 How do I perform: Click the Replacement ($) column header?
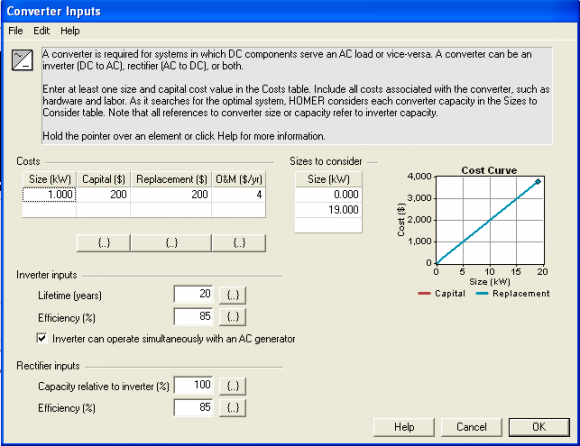pos(171,179)
